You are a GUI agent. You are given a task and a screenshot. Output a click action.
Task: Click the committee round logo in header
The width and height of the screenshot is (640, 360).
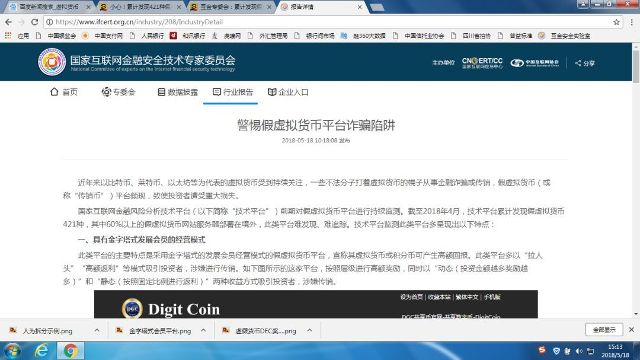click(x=52, y=62)
